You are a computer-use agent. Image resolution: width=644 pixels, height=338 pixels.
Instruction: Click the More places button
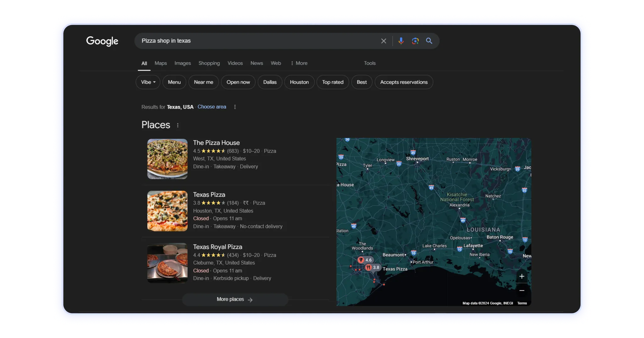tap(235, 299)
